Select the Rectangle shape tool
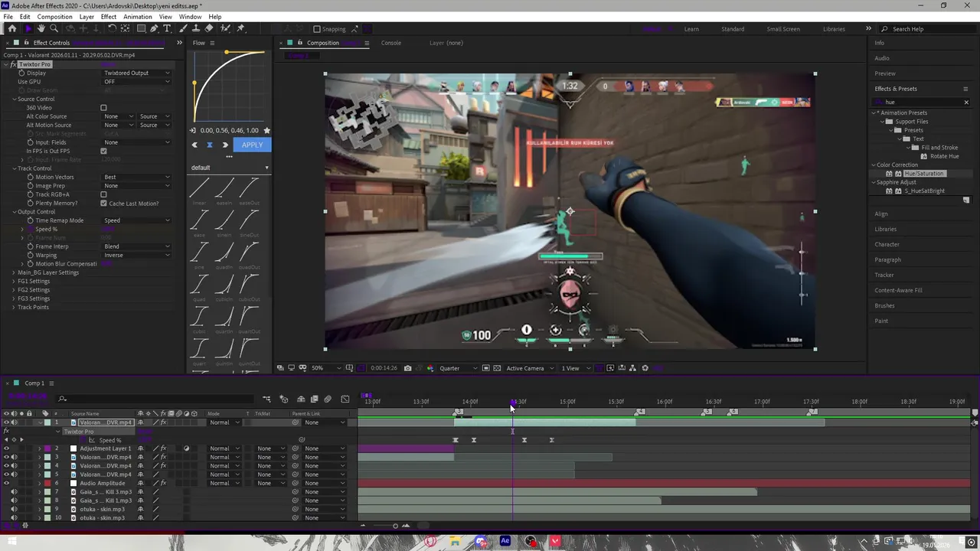Viewport: 980px width, 551px height. click(141, 29)
